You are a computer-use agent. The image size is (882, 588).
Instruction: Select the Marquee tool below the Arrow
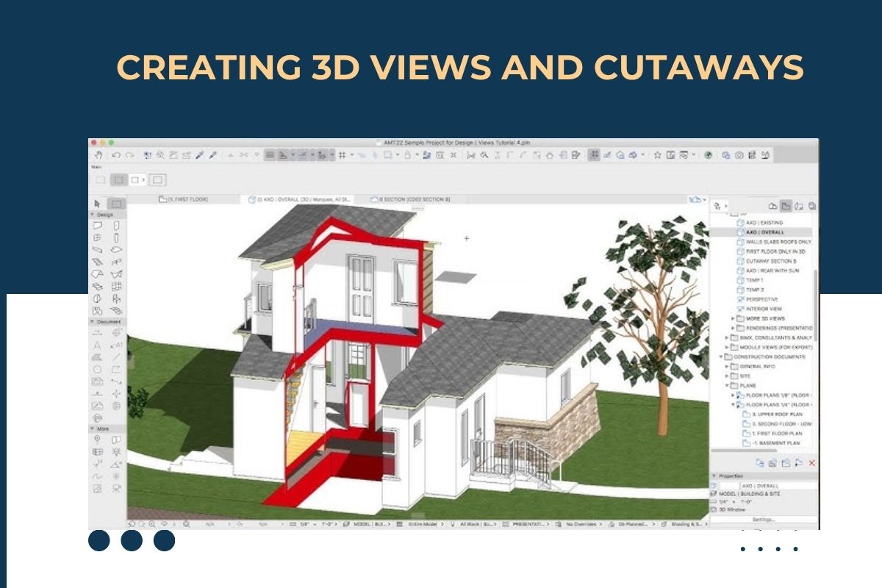115,204
